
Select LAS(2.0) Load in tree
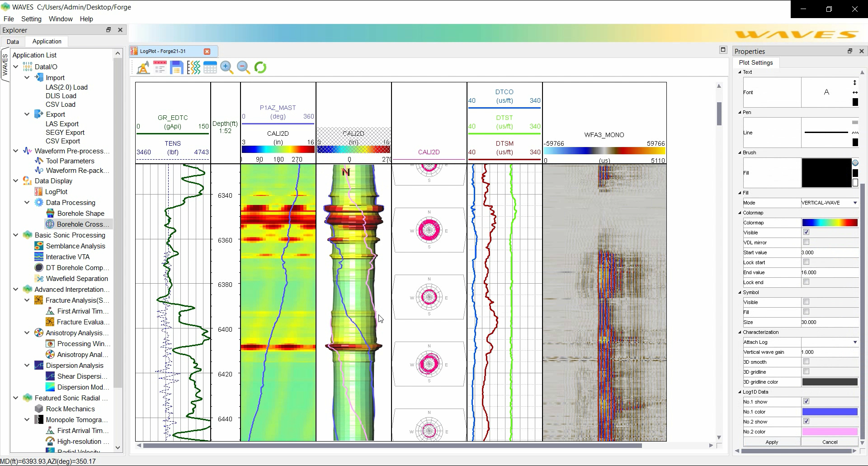66,87
